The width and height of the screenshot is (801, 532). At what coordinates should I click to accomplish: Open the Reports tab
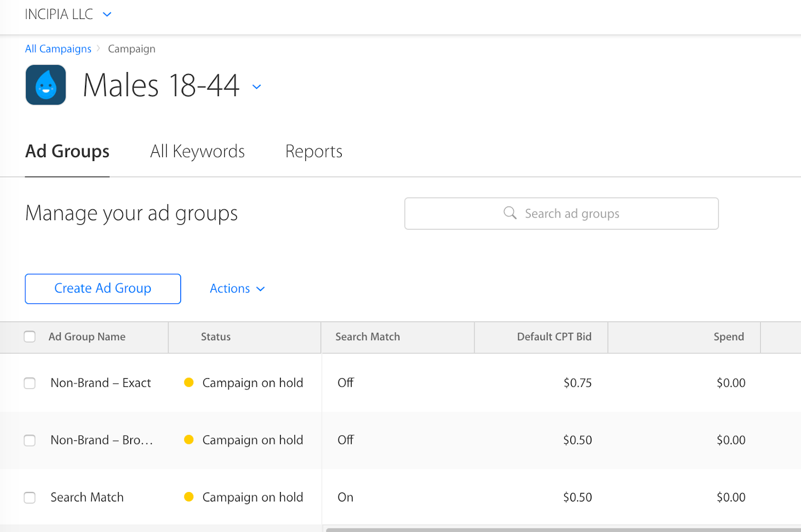314,151
